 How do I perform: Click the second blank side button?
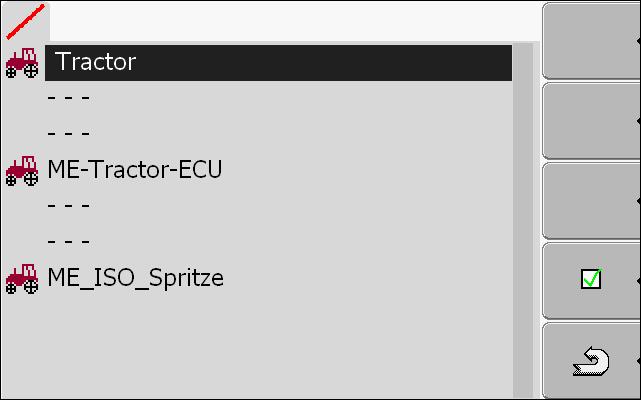pos(591,121)
